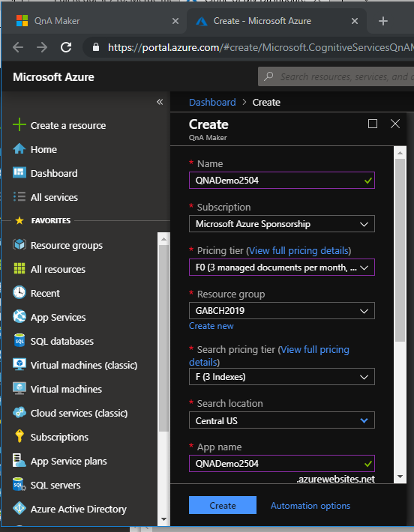Open the Resource group GABCH2019 dropdown

[x=282, y=311]
